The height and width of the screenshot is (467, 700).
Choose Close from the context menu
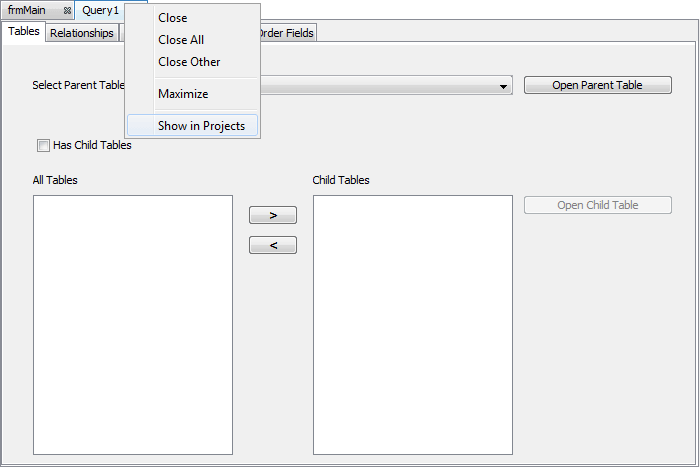coord(172,18)
